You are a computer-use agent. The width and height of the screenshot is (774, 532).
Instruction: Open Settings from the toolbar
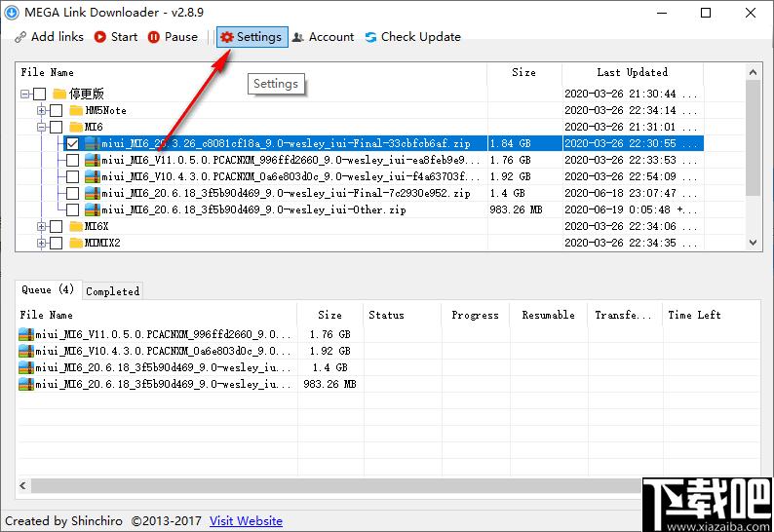[x=252, y=37]
